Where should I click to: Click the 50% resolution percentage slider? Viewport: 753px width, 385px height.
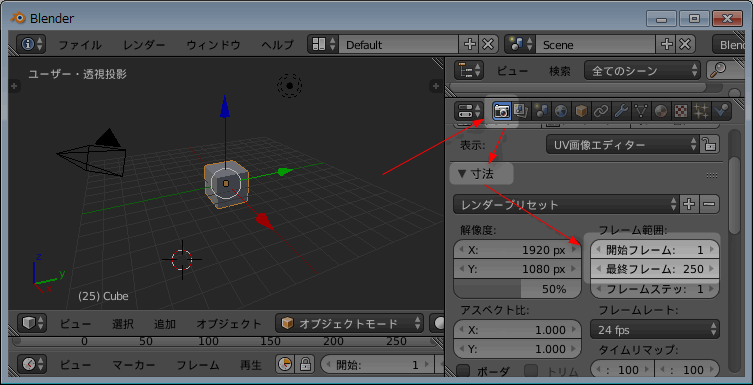click(517, 289)
